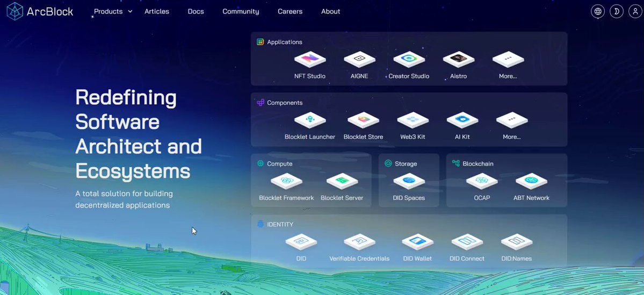644x295 pixels.
Task: Click the Applications section header icon
Action: [260, 42]
